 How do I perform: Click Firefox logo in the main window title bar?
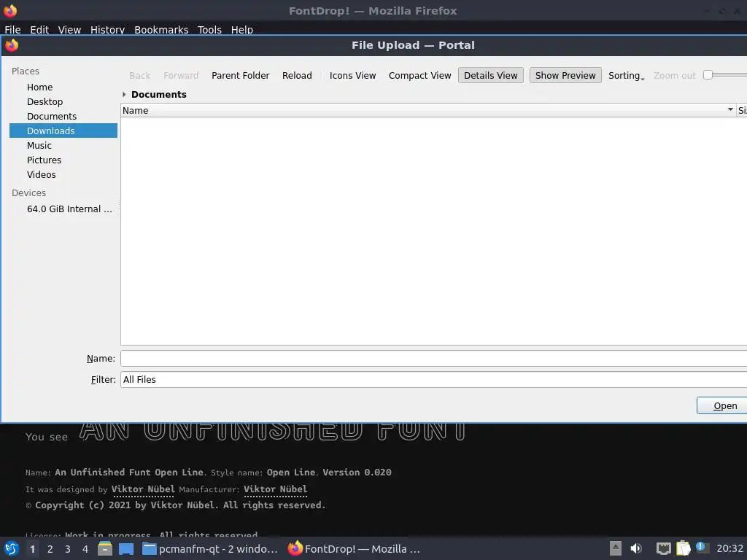(10, 10)
